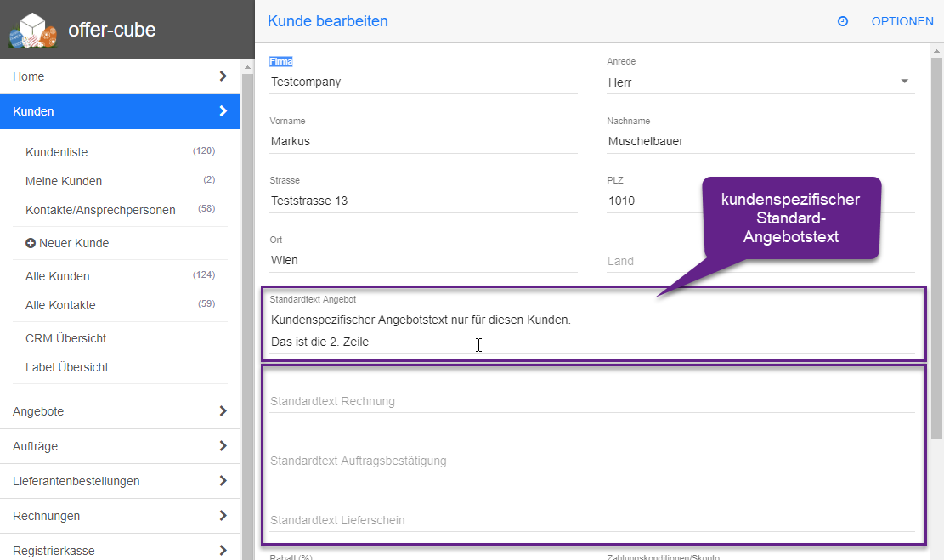Screen dimensions: 944x560
Task: Edit the Nachname field Muschelbauer
Action: 761,142
